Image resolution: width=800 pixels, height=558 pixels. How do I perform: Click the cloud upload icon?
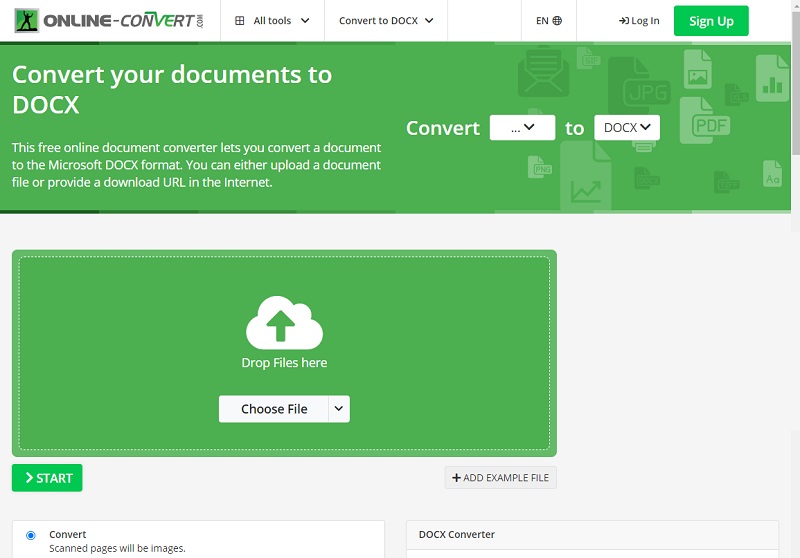tap(284, 322)
